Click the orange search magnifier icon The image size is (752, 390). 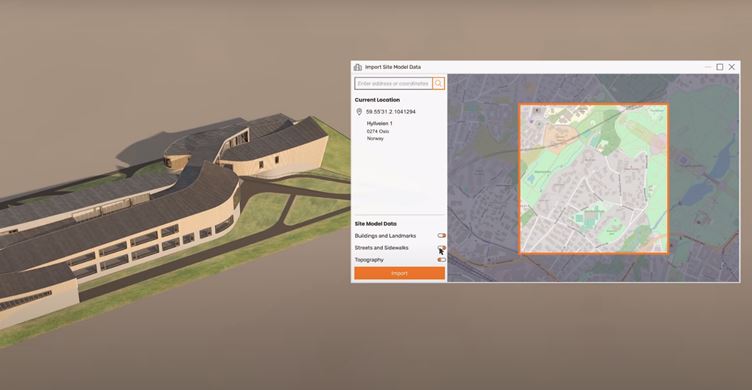[438, 83]
